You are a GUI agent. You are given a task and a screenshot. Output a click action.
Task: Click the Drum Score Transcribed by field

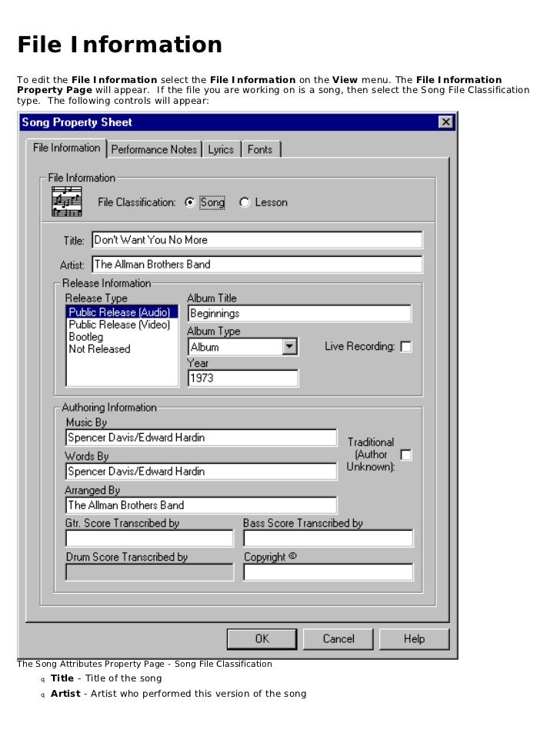point(149,572)
